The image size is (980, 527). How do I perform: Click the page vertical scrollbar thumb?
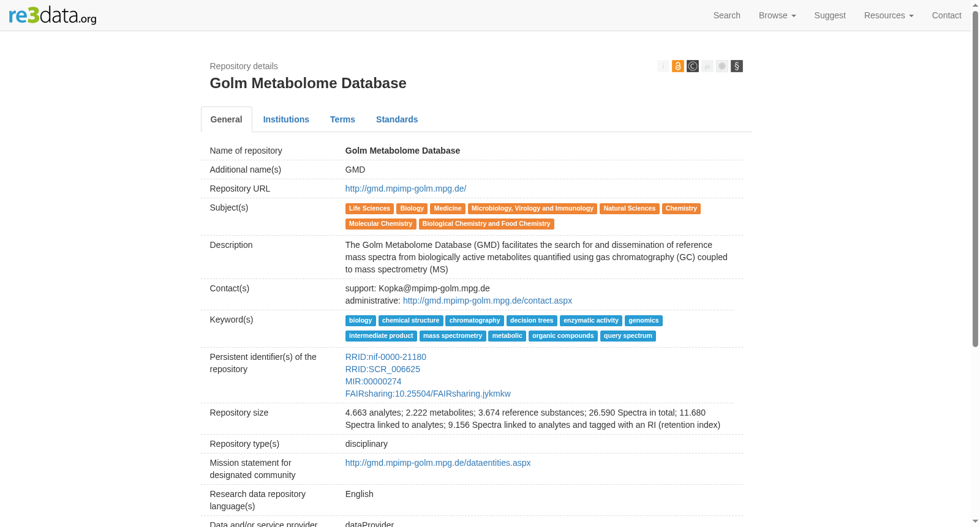click(975, 178)
